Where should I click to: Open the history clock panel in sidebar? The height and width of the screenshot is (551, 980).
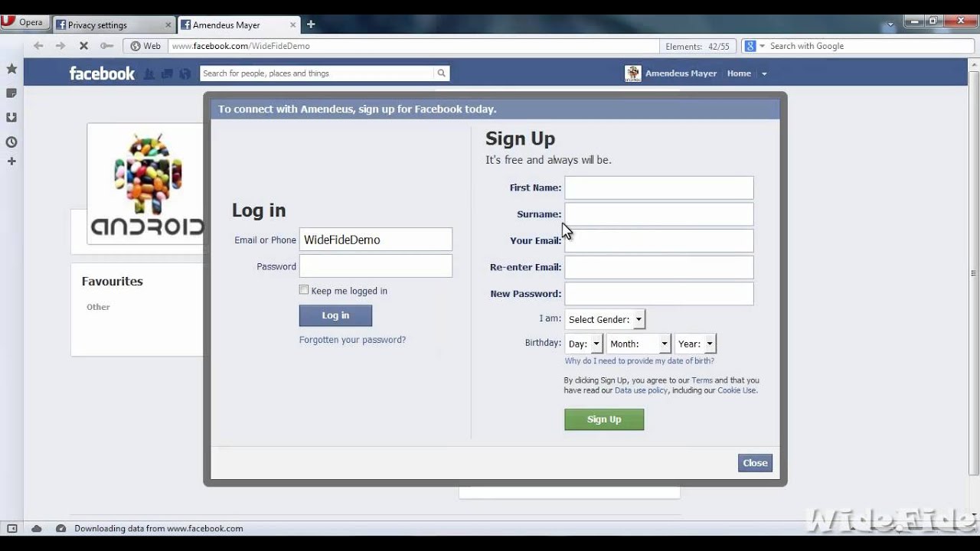coord(11,142)
